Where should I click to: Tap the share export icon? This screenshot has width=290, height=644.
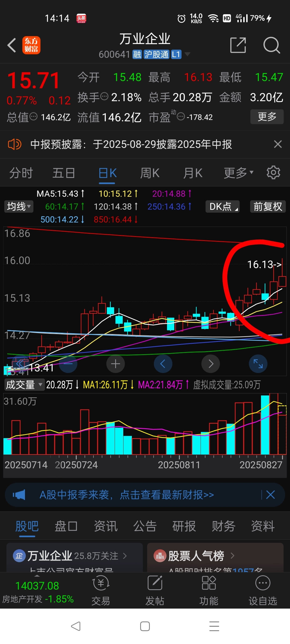[x=238, y=45]
